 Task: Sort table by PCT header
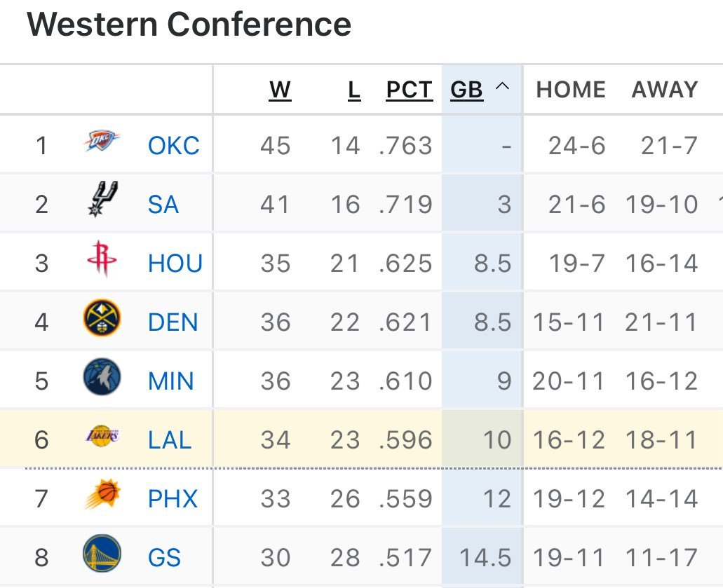pyautogui.click(x=410, y=90)
